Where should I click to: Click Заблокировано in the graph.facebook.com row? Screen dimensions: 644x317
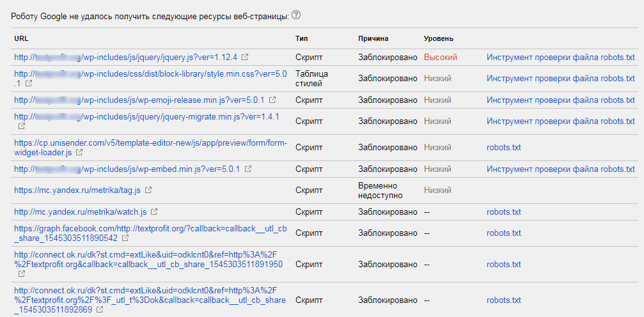click(x=388, y=233)
